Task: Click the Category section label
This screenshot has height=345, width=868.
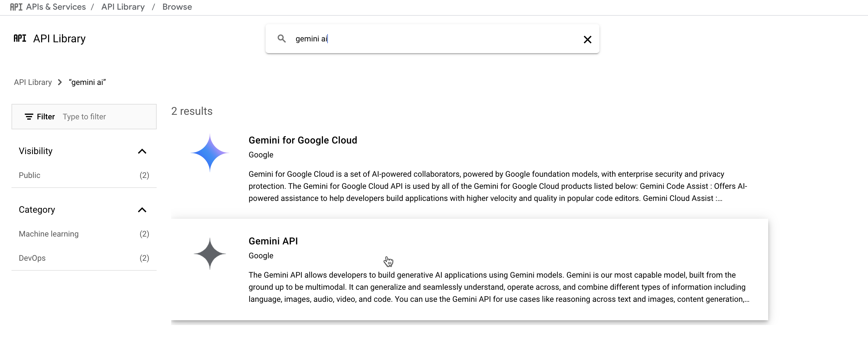Action: click(x=37, y=210)
